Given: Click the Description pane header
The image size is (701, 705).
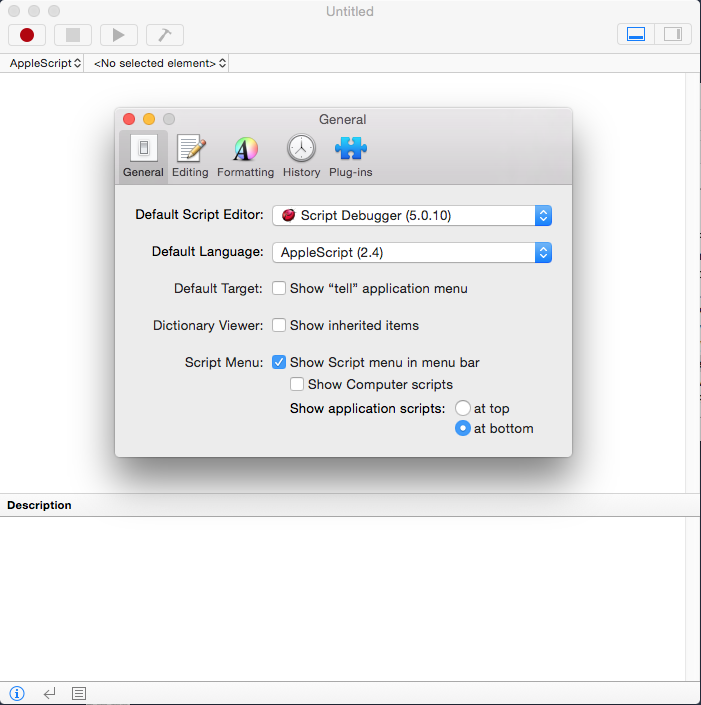Looking at the screenshot, I should [x=350, y=505].
